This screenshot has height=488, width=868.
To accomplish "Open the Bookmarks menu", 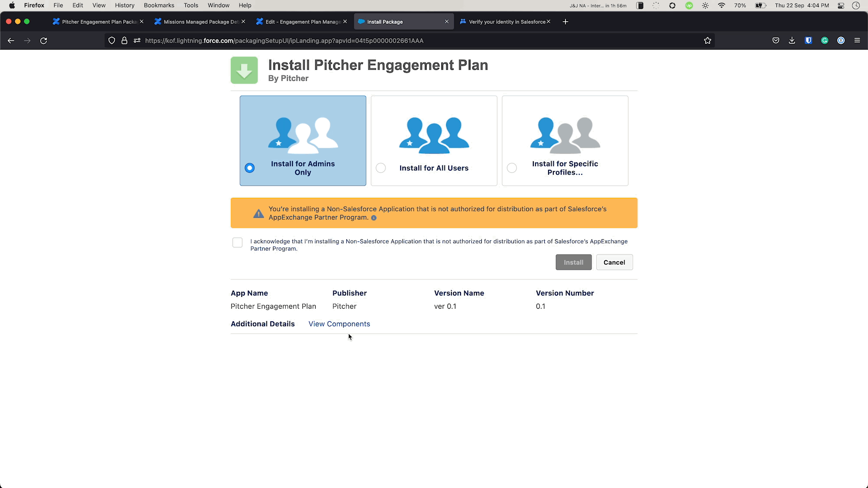I will click(x=159, y=5).
